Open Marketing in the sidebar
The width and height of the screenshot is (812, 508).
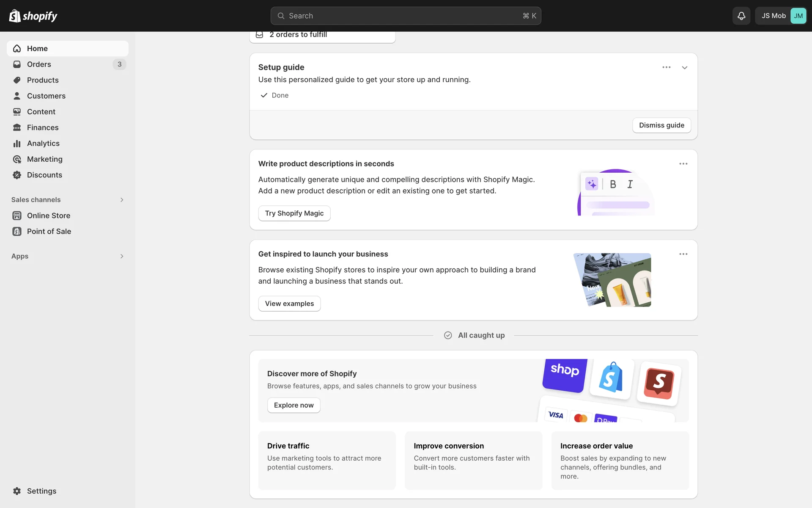point(44,159)
